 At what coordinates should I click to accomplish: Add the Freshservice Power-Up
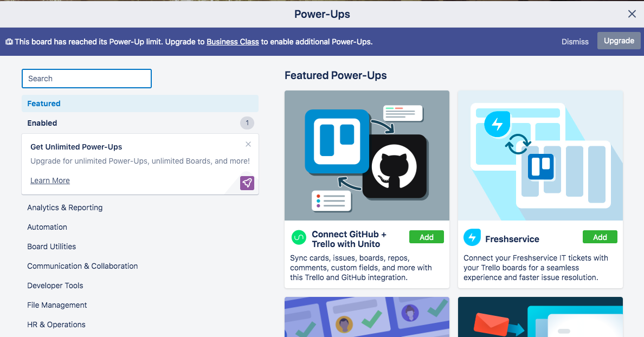[x=600, y=237]
